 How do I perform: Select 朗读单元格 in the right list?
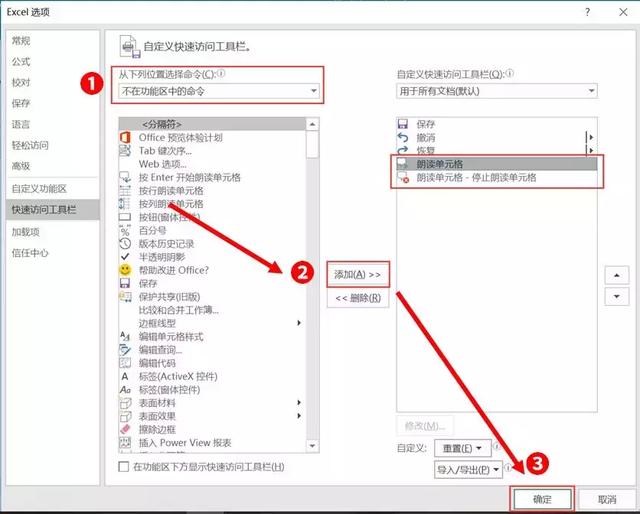[x=497, y=164]
